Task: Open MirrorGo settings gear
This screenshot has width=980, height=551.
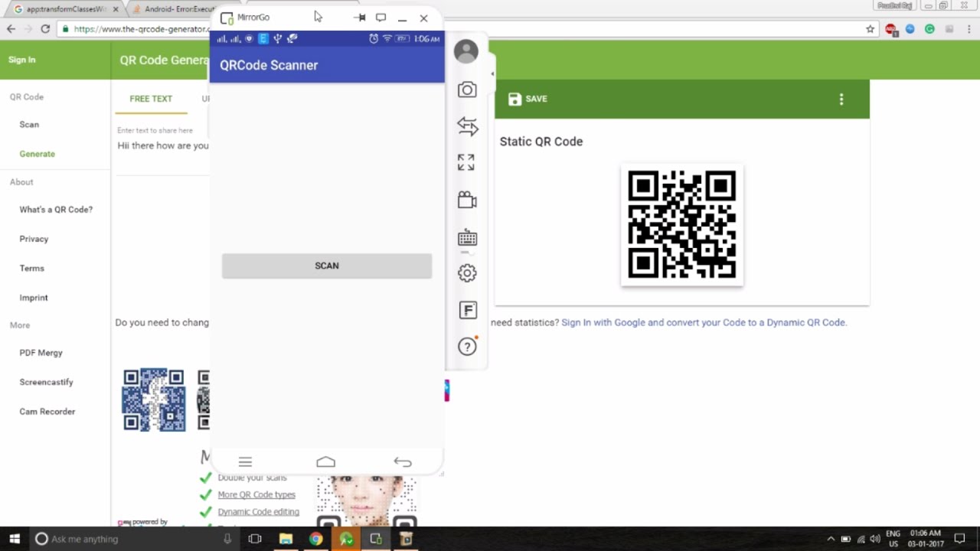Action: coord(467,273)
